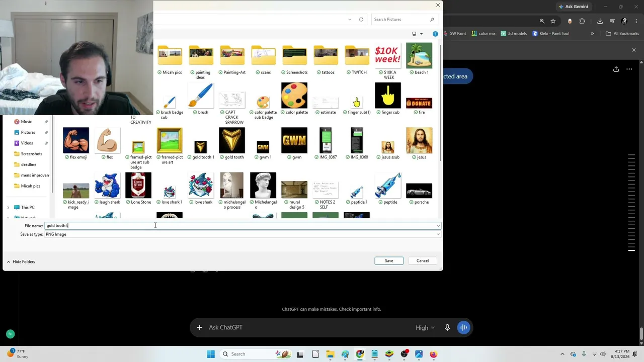Open the All Bookmarks folder
Image resolution: width=644 pixels, height=362 pixels.
(x=622, y=34)
